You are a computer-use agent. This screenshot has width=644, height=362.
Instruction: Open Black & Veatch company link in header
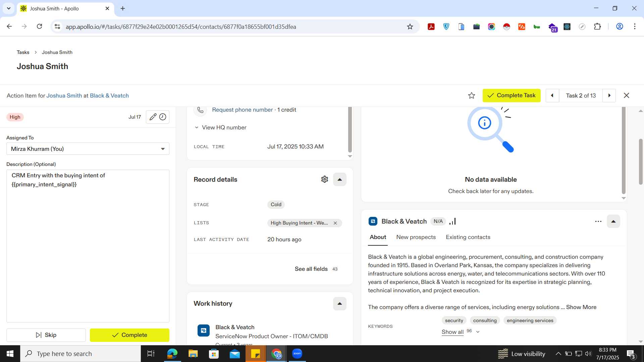[109, 96]
